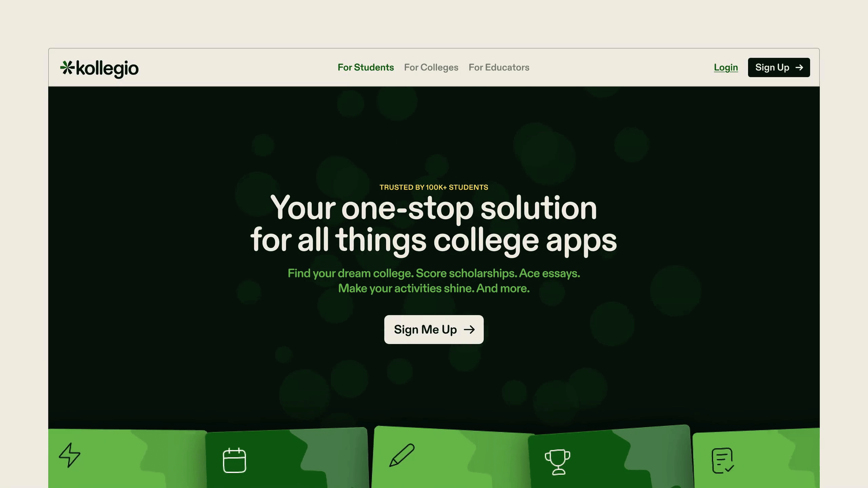The height and width of the screenshot is (488, 868).
Task: Click the 'Trusted by 100K+ Students' label
Action: click(434, 187)
